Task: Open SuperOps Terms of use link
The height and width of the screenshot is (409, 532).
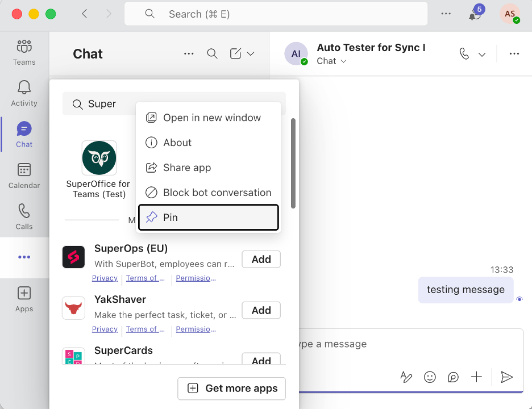Action: tap(145, 278)
